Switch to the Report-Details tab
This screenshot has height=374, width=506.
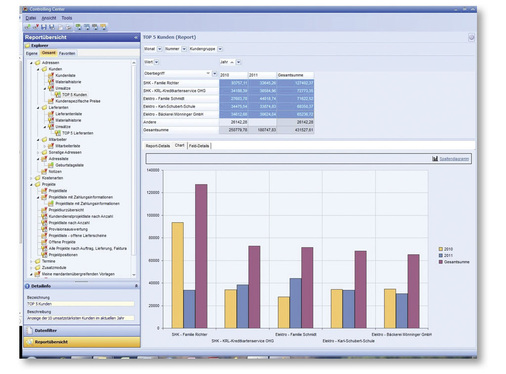158,146
